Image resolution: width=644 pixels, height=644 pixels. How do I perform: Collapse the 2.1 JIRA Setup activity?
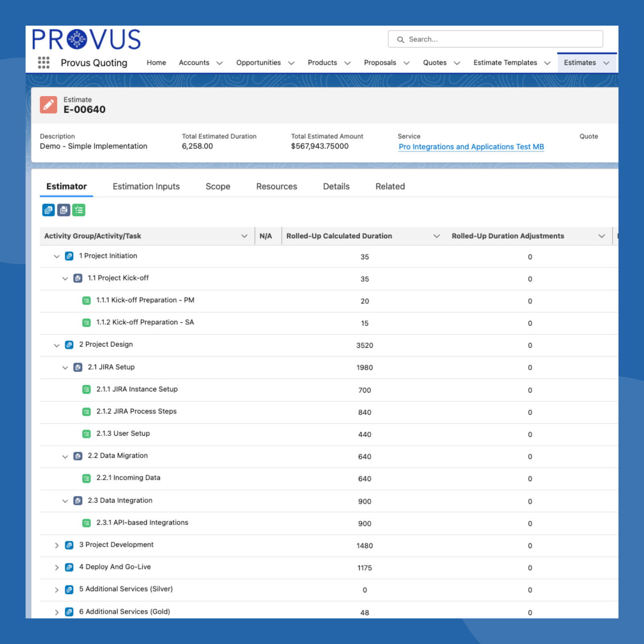pyautogui.click(x=65, y=367)
